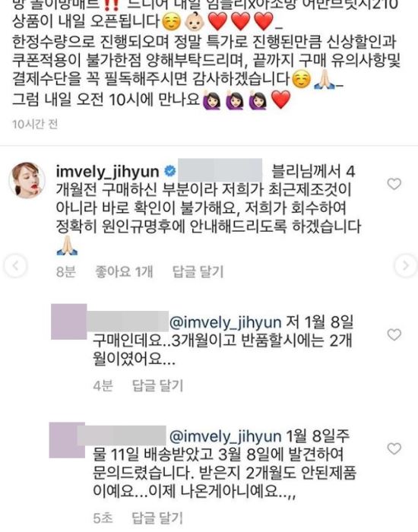Like the comment starting '저 1월 8일 구매인데요'
Image resolution: width=418 pixels, height=532 pixels.
point(394,335)
